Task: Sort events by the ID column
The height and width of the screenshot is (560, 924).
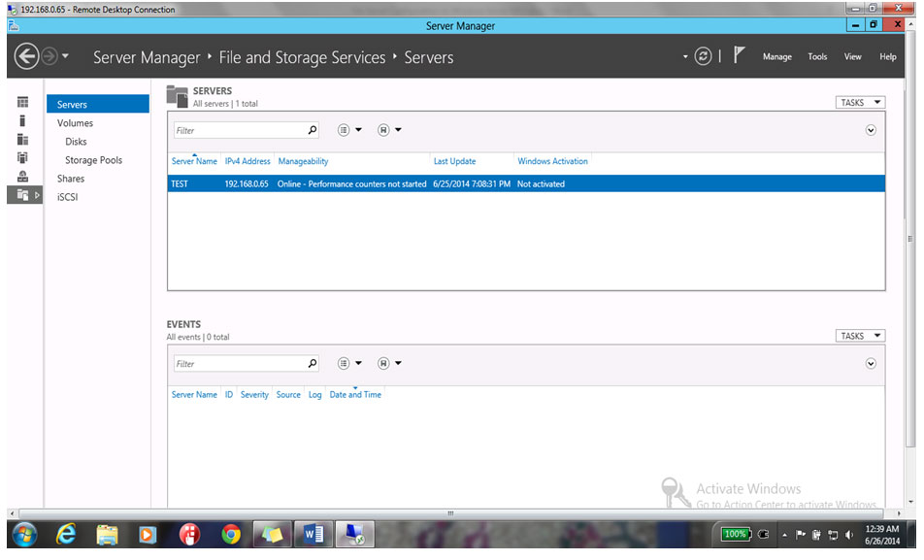Action: [x=229, y=395]
